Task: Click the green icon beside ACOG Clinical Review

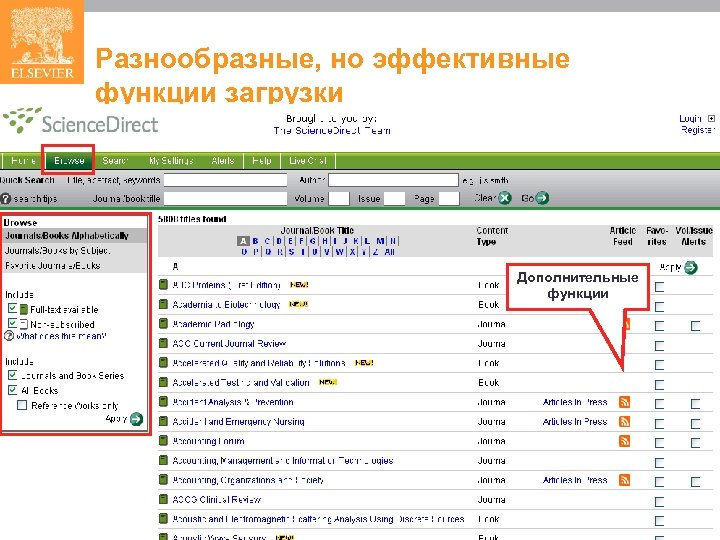Action: 163,499
